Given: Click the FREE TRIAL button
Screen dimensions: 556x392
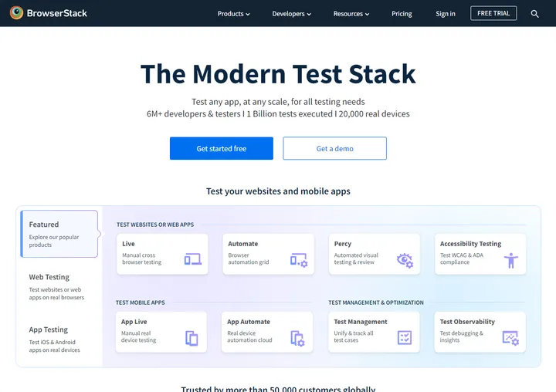Looking at the screenshot, I should coord(493,13).
